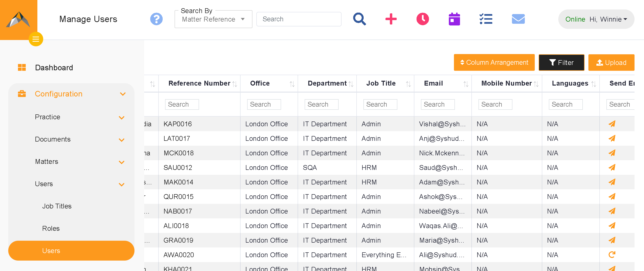Toggle the yellow hamburger menu button
Screen dimensions: 644x271
click(x=36, y=39)
